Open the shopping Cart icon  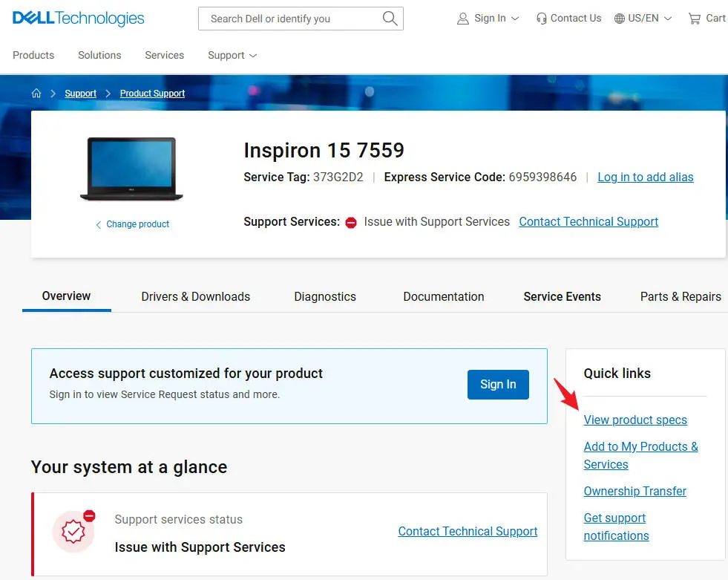click(695, 19)
